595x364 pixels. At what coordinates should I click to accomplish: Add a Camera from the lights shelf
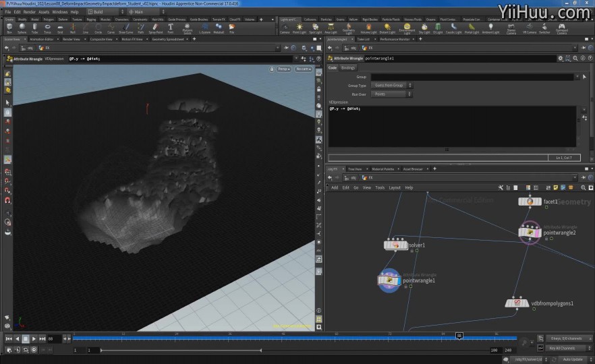coord(285,28)
